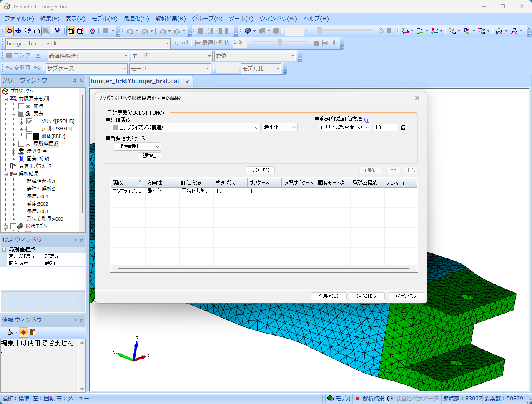Viewport: 532px width, 404px height.
Task: Click the 次へ(N) > button
Action: click(x=366, y=296)
